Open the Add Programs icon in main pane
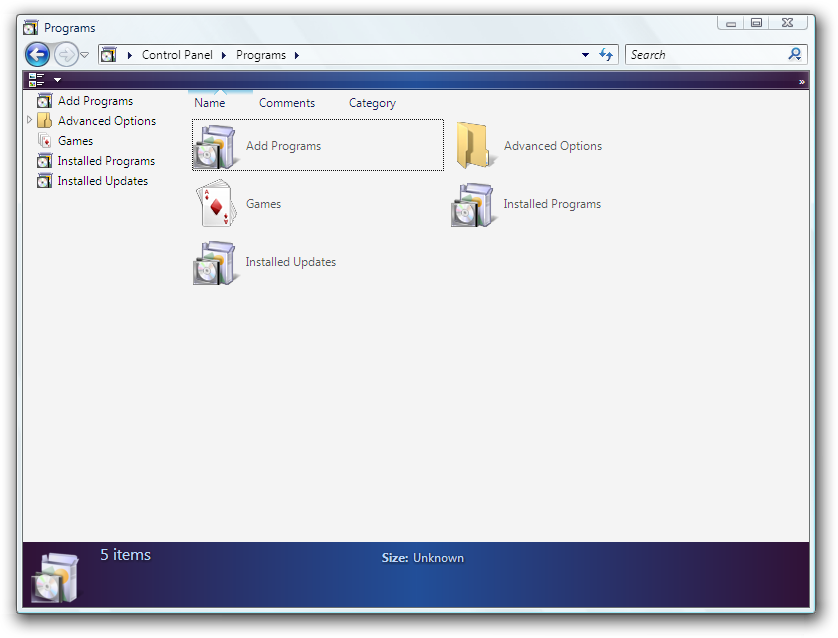 tap(215, 146)
